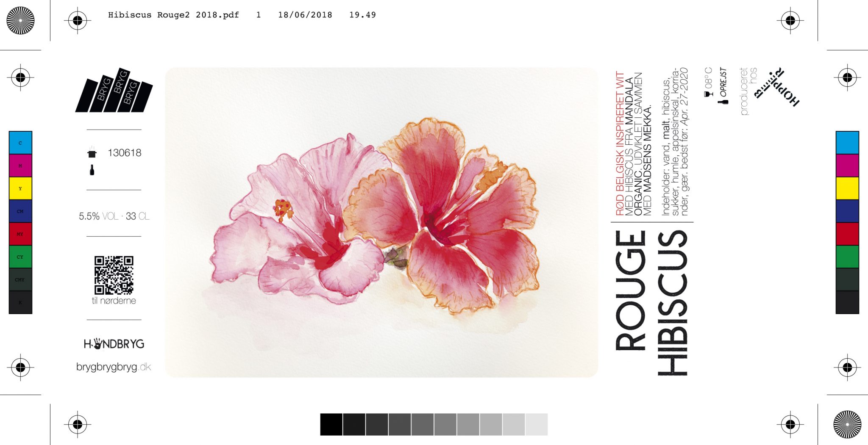868x445 pixels.
Task: Click the 'til nørderne' caption text
Action: [x=114, y=301]
